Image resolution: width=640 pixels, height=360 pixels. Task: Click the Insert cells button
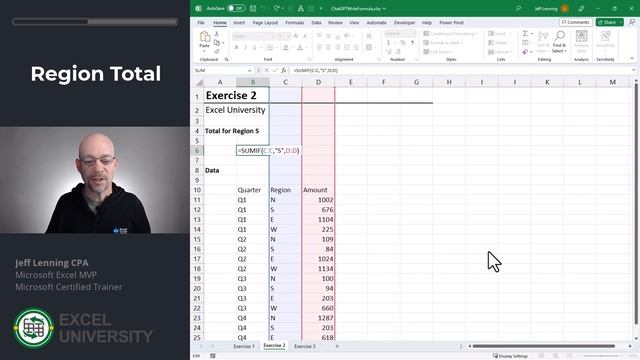coord(499,33)
